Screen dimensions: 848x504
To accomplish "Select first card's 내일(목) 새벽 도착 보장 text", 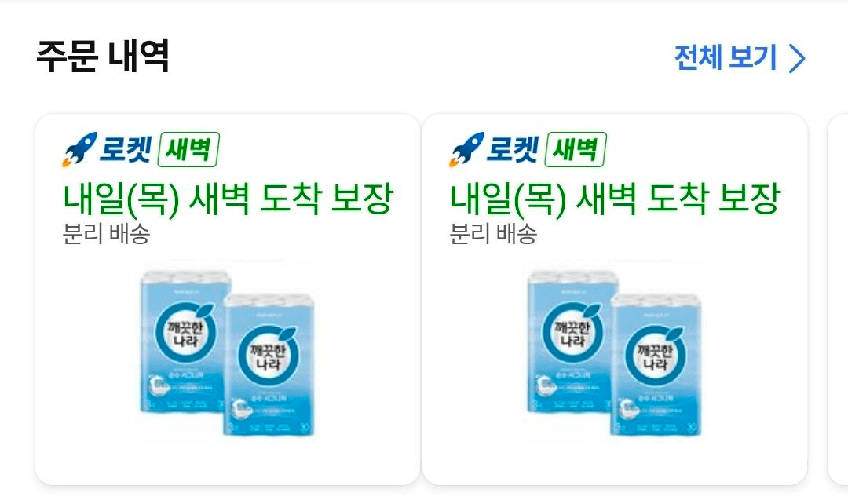I will click(228, 199).
